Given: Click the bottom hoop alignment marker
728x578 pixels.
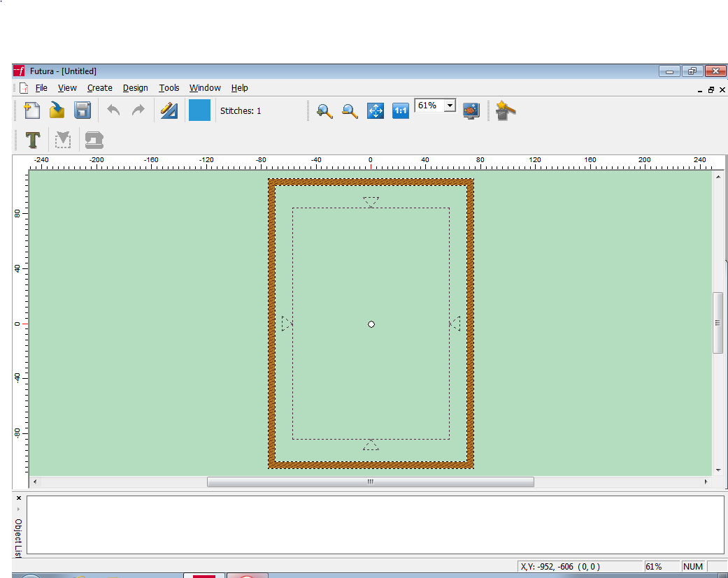Looking at the screenshot, I should [371, 445].
